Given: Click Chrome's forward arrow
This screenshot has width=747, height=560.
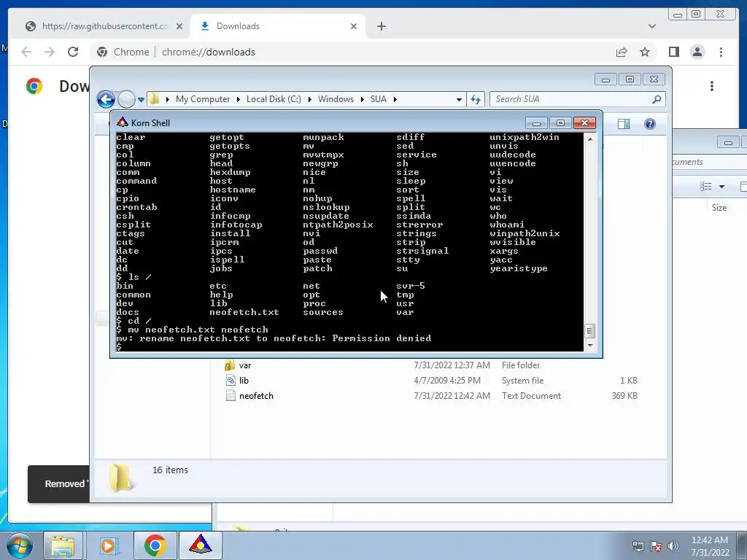Looking at the screenshot, I should point(50,52).
